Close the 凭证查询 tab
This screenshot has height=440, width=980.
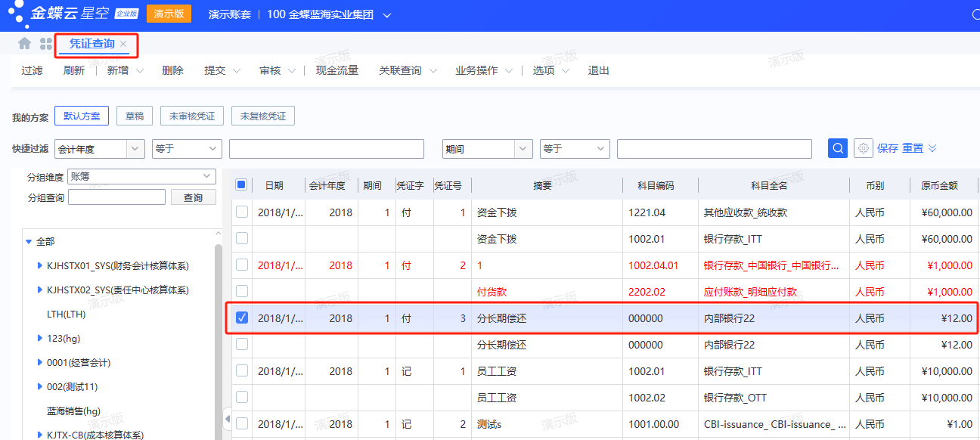(x=124, y=45)
